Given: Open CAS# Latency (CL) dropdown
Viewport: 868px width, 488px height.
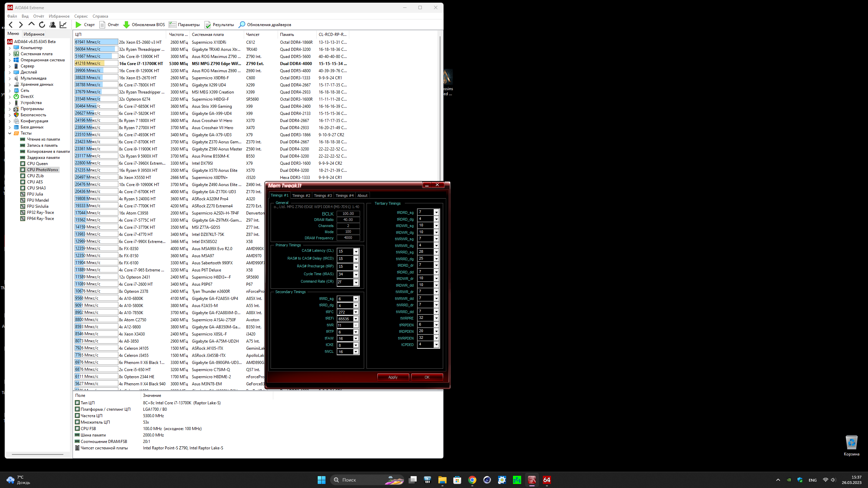Looking at the screenshot, I should click(x=356, y=251).
